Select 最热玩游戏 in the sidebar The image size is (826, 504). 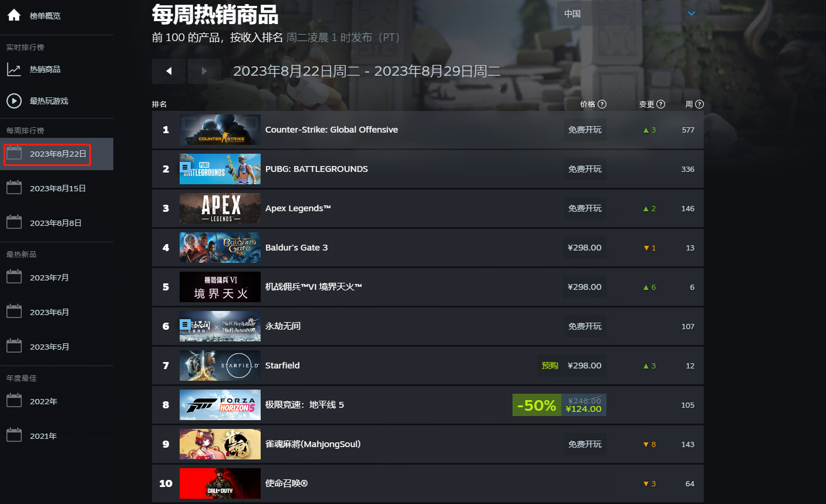pyautogui.click(x=49, y=101)
